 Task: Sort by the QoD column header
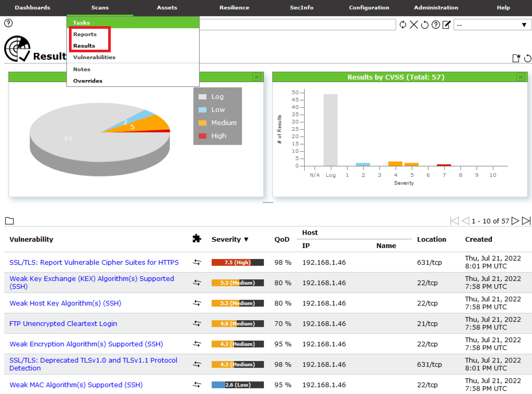pyautogui.click(x=282, y=239)
